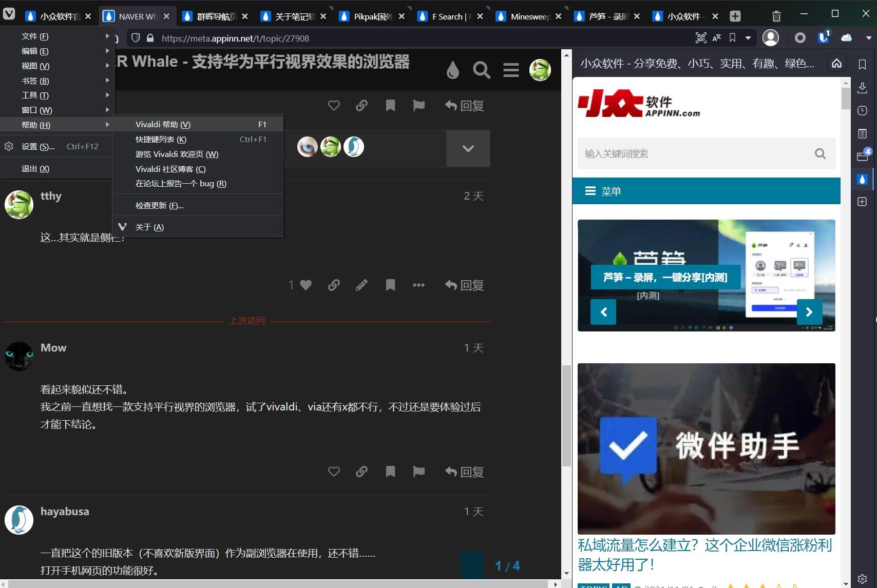Open the closed tabs trash icon
The image size is (877, 588).
(x=776, y=16)
